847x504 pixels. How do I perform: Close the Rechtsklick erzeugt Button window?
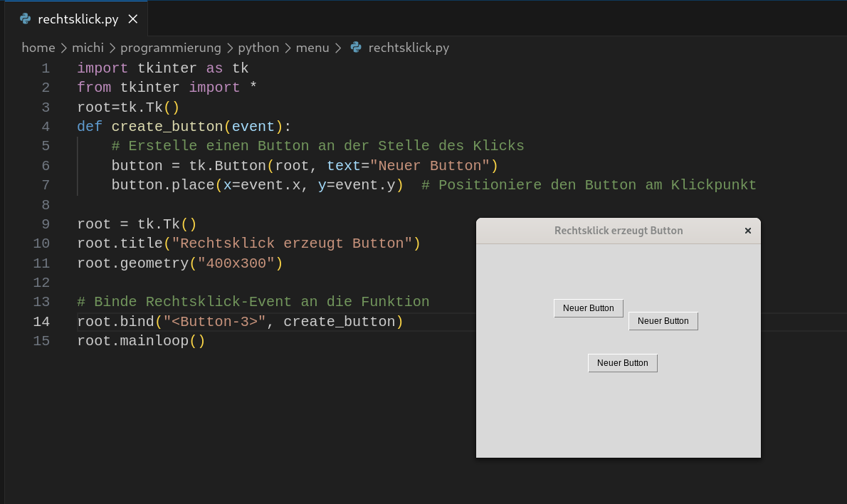coord(747,231)
